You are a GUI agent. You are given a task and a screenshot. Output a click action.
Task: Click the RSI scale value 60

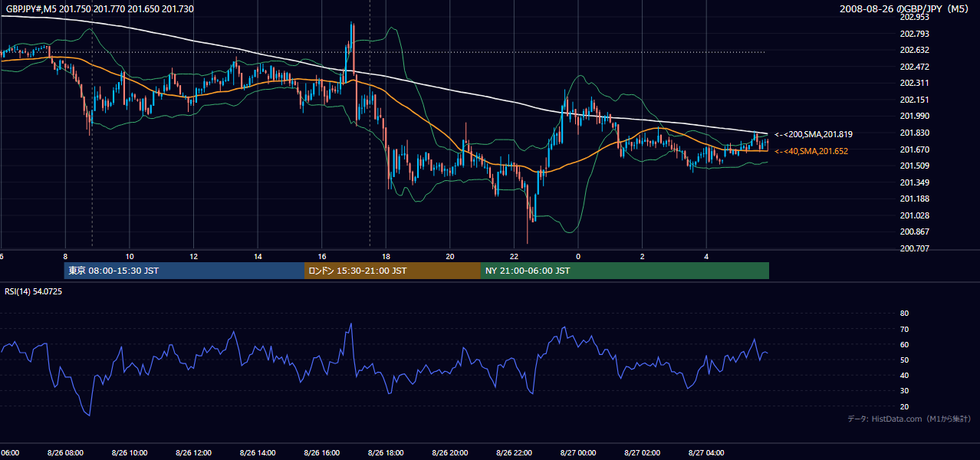904,344
